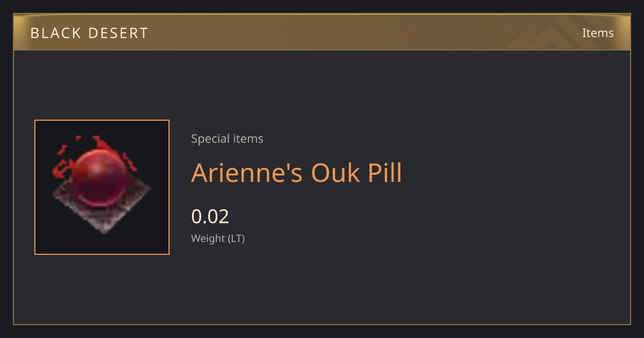644x338 pixels.
Task: Click the Weight (LT) label
Action: click(218, 239)
